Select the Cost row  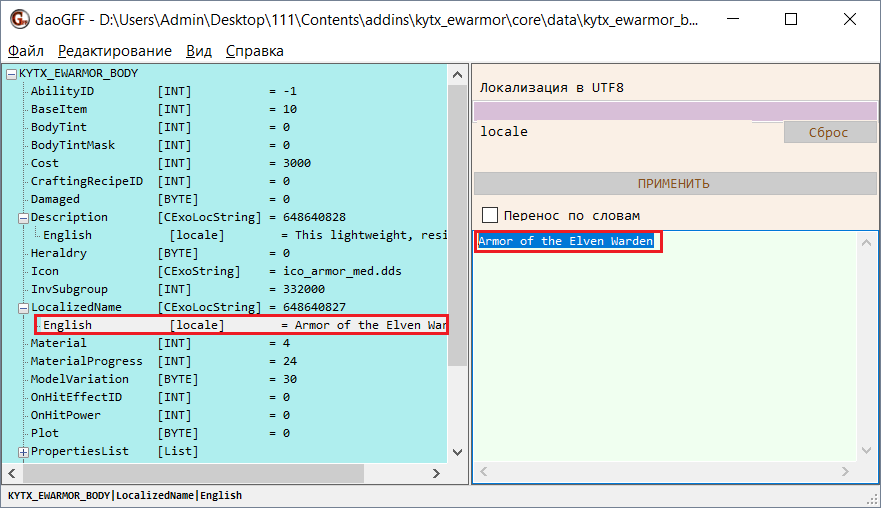click(171, 163)
